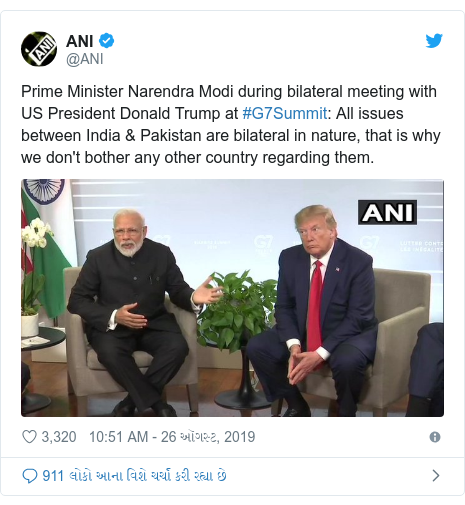Viewport: 465px width, 505px height.
Task: Open the 911 people discussing link
Action: click(134, 476)
